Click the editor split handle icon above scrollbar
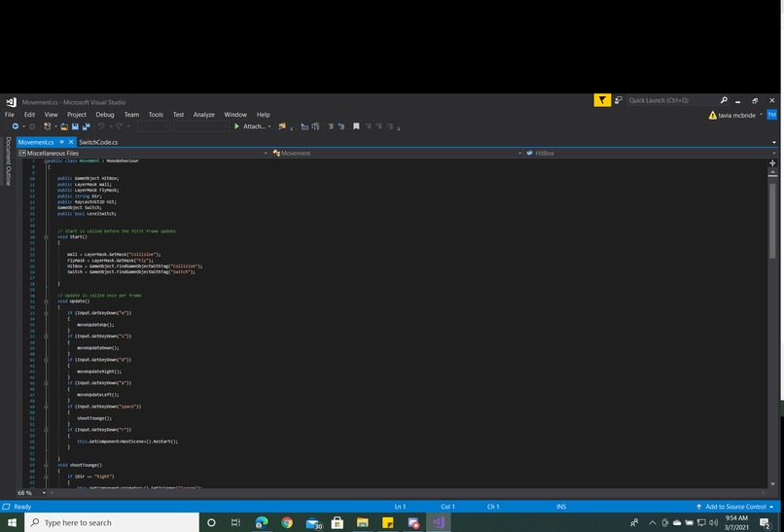 772,163
